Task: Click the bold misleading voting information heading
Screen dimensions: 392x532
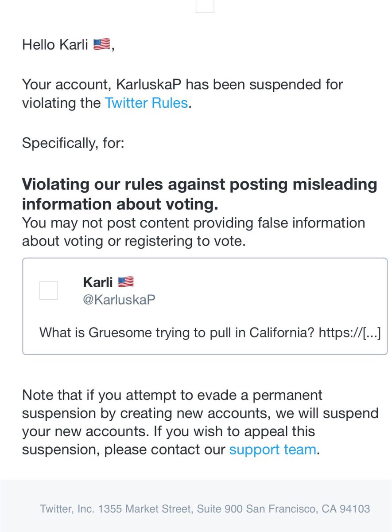Action: pyautogui.click(x=199, y=193)
